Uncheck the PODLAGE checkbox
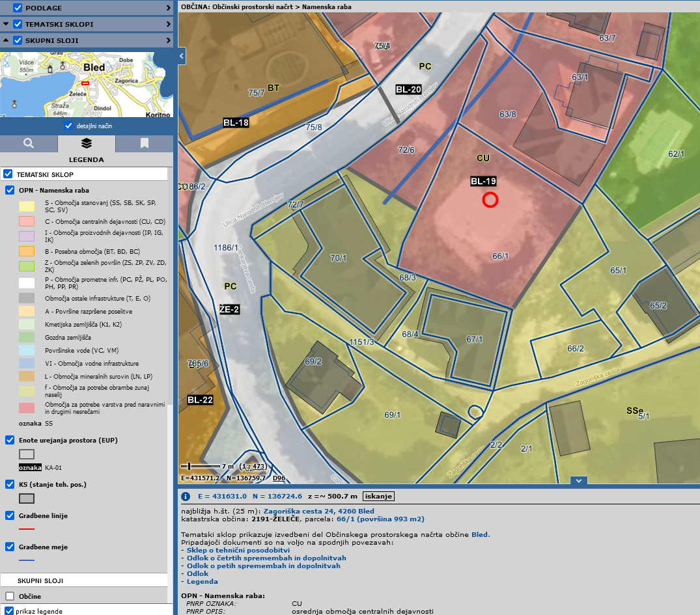Image resolution: width=700 pixels, height=615 pixels. [18, 8]
